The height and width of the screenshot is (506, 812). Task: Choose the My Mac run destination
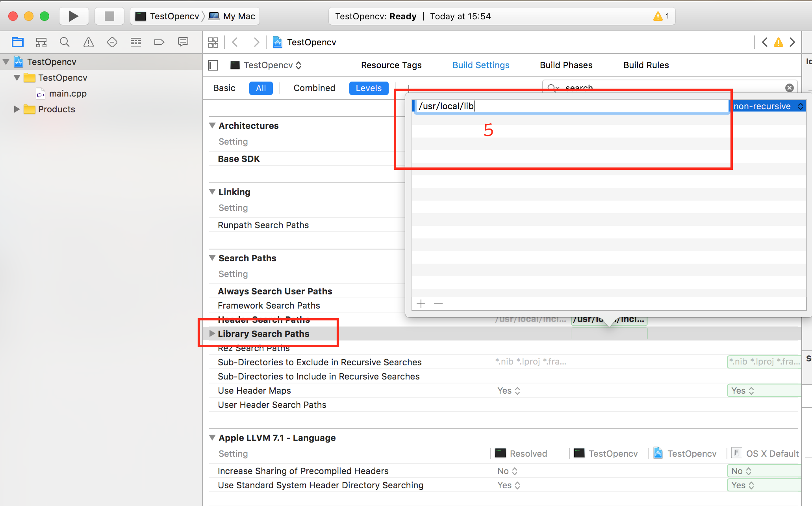[232, 16]
